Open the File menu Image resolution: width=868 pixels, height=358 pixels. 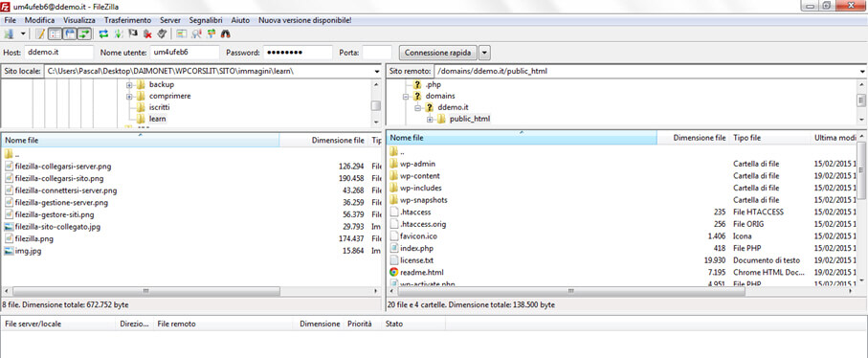click(10, 20)
